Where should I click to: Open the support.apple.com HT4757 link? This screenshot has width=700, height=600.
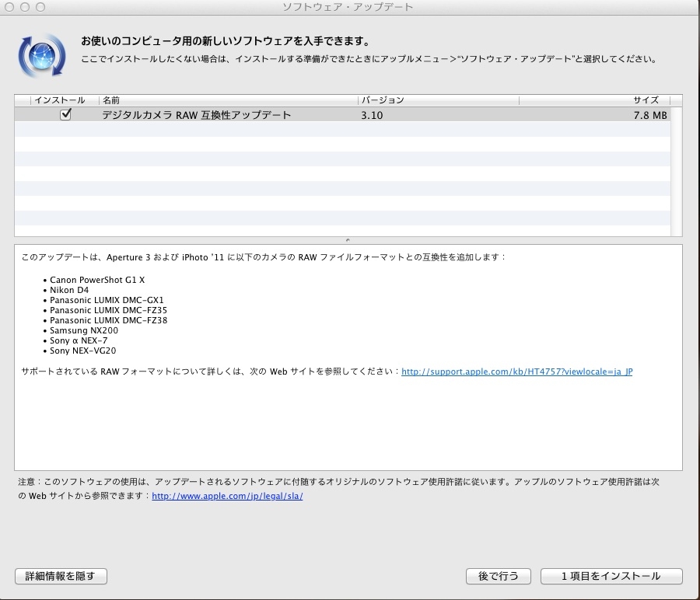517,372
